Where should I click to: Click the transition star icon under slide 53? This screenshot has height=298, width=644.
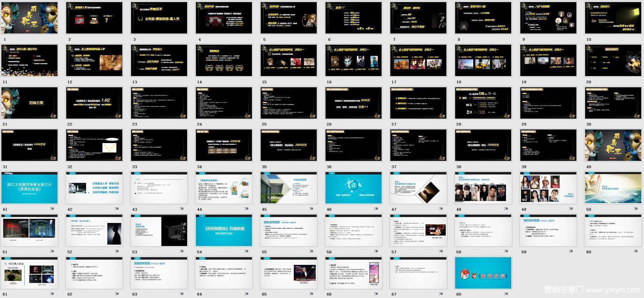coord(182,251)
